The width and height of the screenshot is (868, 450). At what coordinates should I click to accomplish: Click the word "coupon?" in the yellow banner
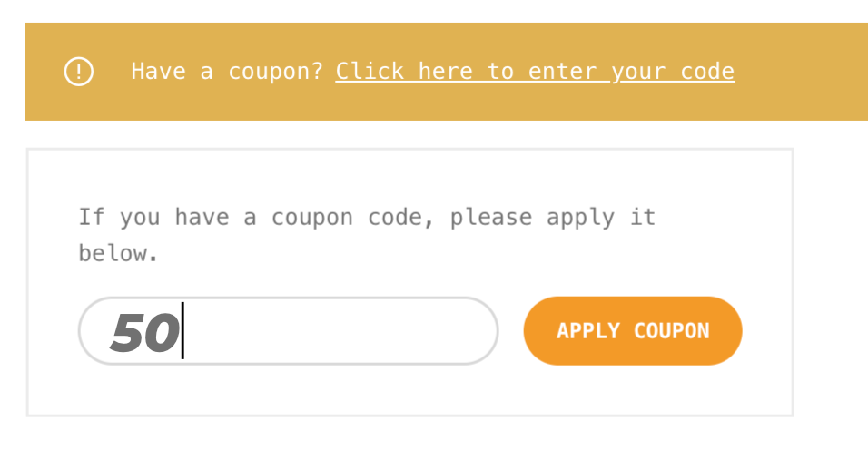pyautogui.click(x=275, y=71)
